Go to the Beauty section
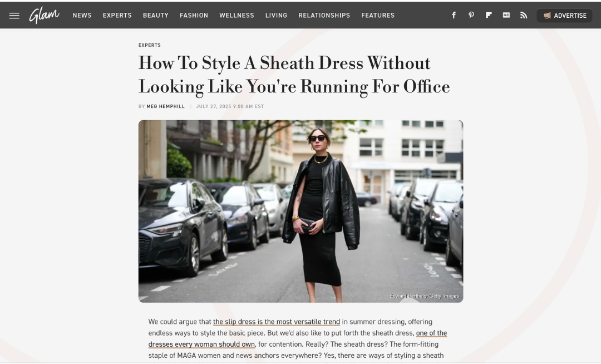Viewport: 601px width, 364px height. pyautogui.click(x=156, y=16)
